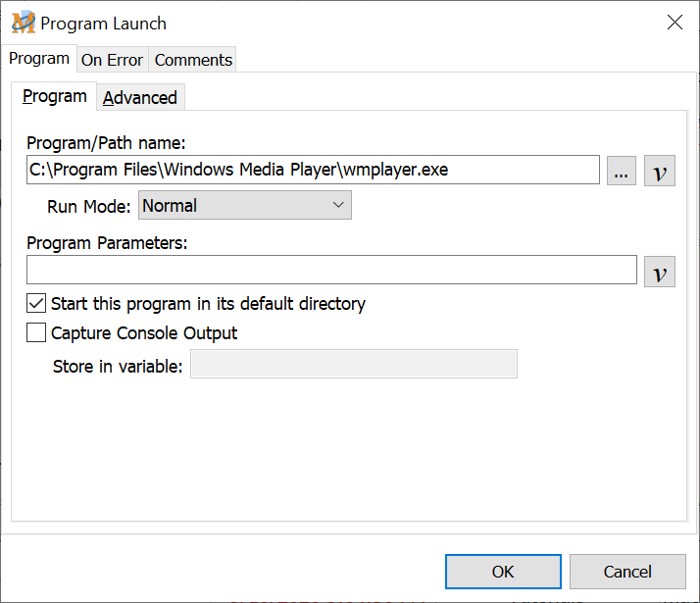700x603 pixels.
Task: Focus the Program Parameters text box
Action: point(331,271)
